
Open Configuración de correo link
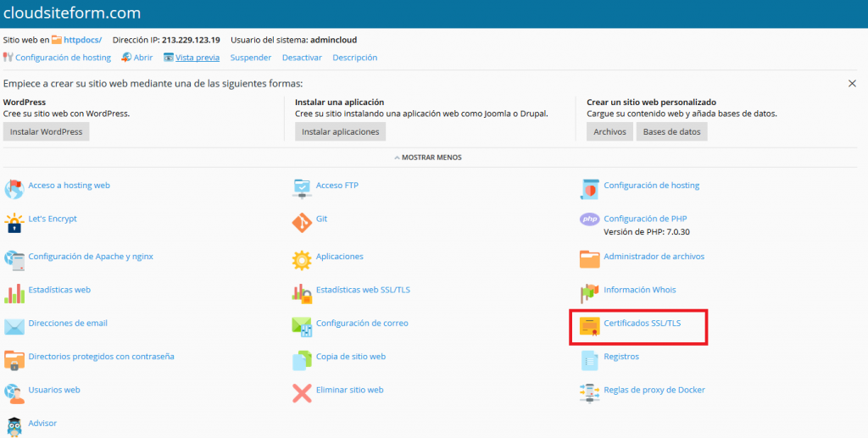(362, 323)
